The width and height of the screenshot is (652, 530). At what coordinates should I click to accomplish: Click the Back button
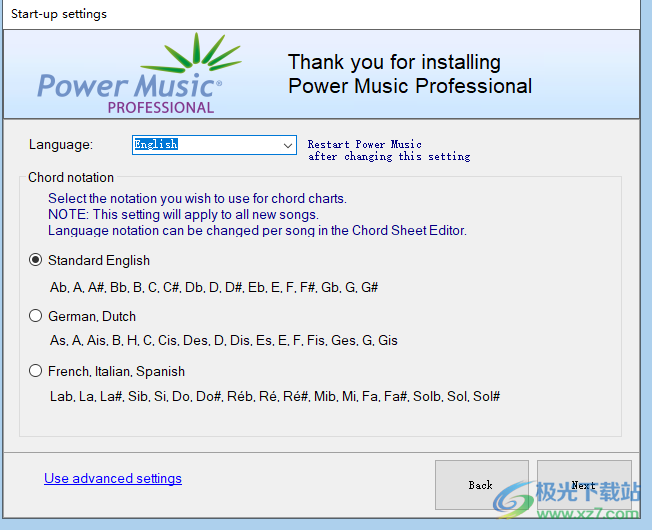482,485
